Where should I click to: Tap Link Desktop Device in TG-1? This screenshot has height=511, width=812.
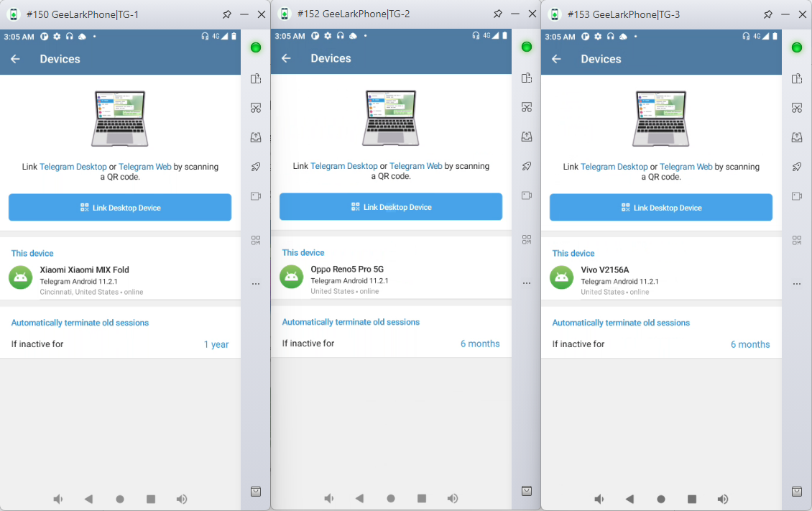coord(120,208)
